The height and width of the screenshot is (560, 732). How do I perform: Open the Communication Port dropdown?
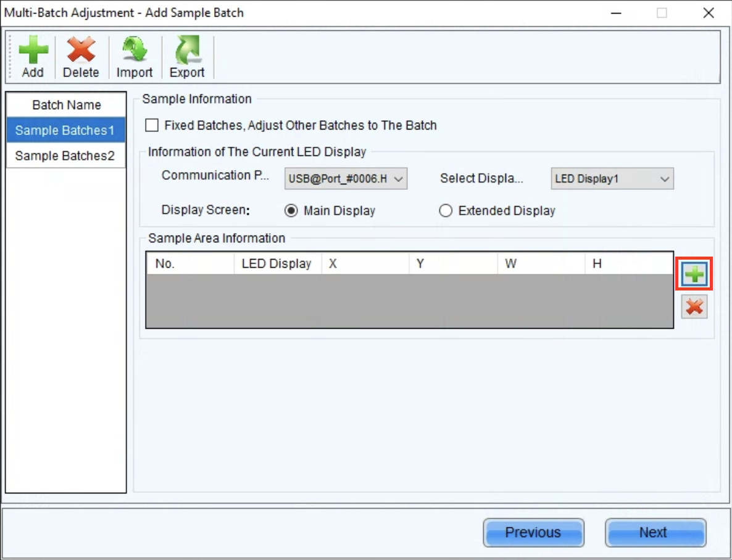(346, 179)
